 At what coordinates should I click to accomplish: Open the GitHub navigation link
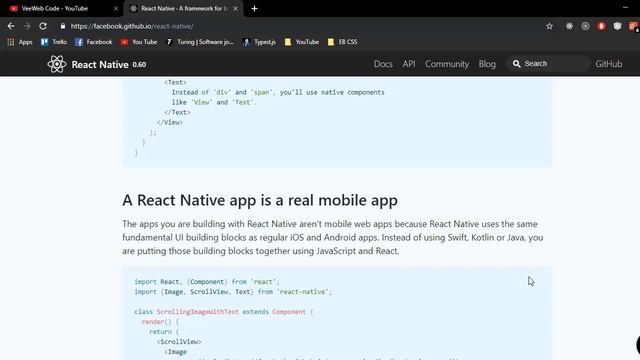609,64
